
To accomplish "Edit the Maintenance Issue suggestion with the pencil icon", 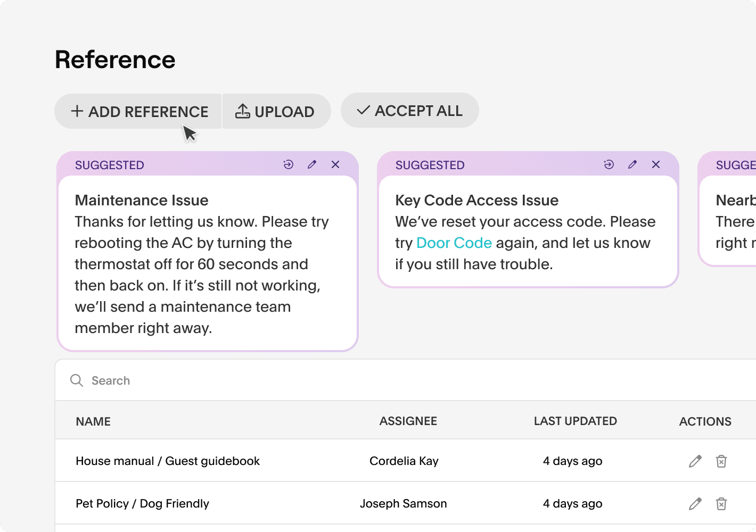I will (312, 164).
